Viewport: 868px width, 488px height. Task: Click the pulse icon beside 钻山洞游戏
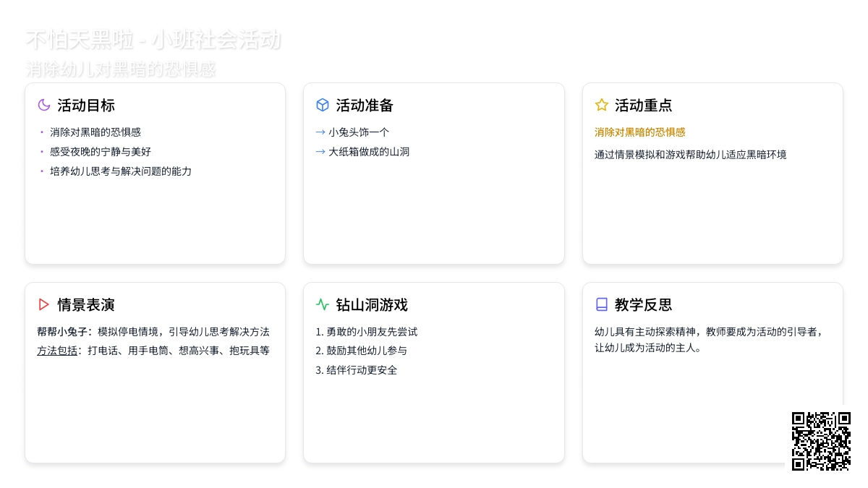click(x=323, y=304)
